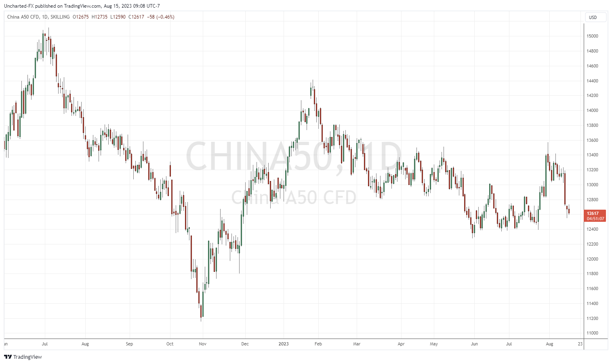The width and height of the screenshot is (612, 364).
Task: Click the May time axis label
Action: click(x=434, y=344)
